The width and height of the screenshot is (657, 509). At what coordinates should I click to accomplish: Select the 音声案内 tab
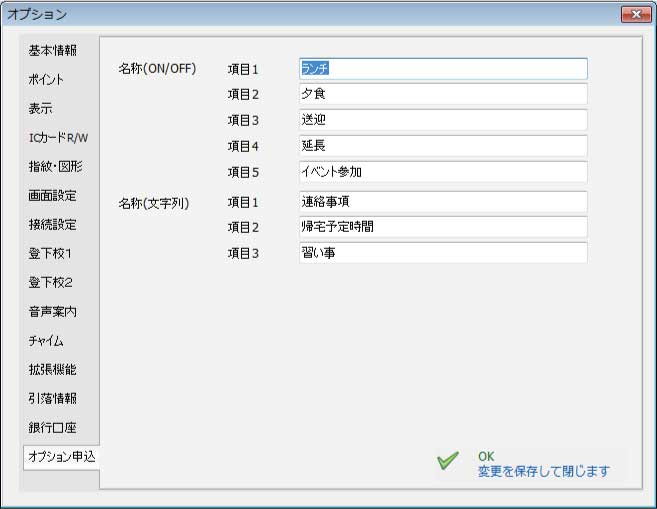pos(52,312)
